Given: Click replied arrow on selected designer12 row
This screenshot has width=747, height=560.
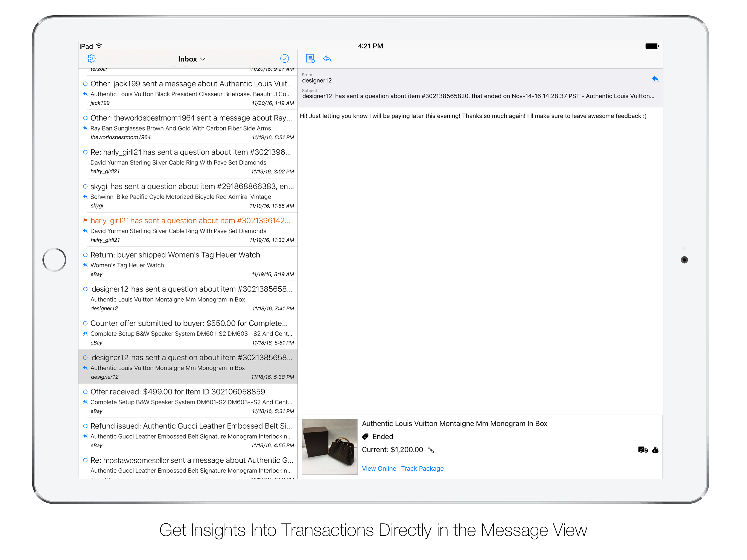Looking at the screenshot, I should tap(85, 368).
